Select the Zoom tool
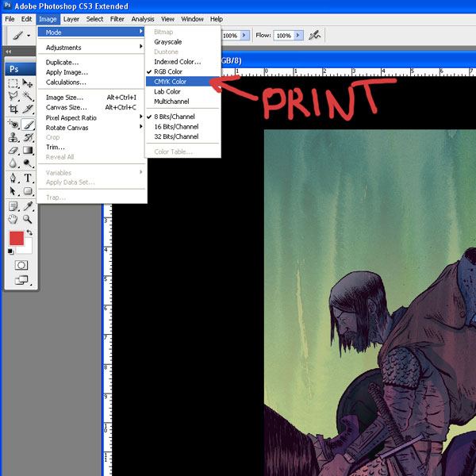Screen dimensions: 476x476 (x=28, y=219)
